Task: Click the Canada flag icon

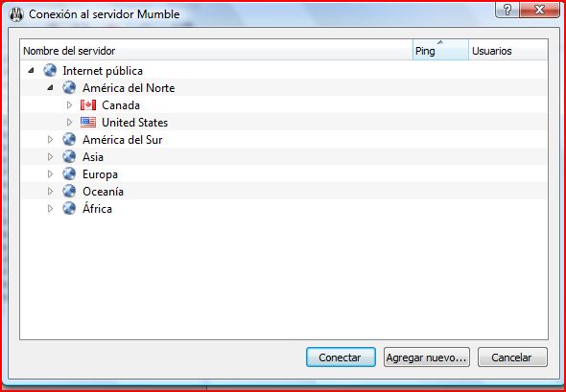Action: click(88, 104)
